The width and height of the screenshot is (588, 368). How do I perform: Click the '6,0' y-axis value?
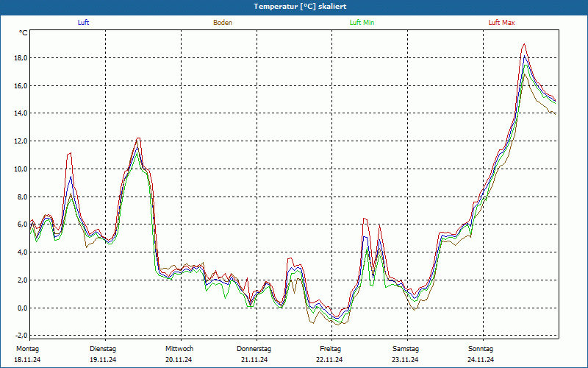click(22, 224)
